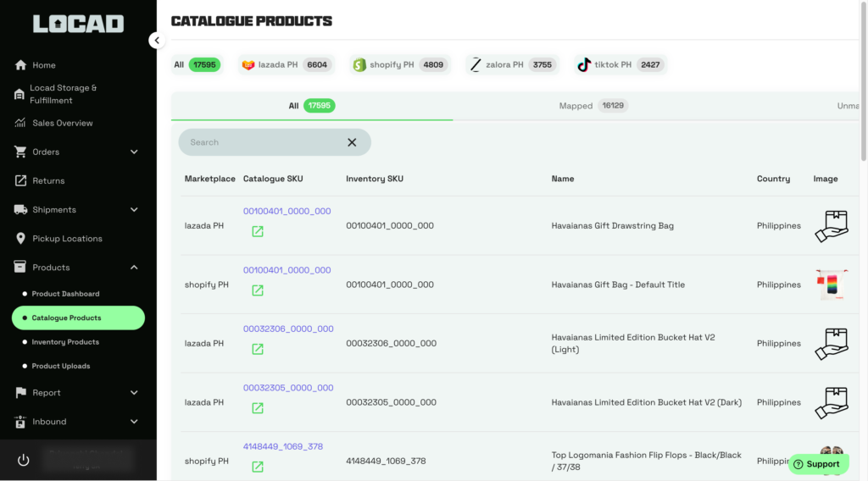This screenshot has width=868, height=481.
Task: Open external link icon under first lazada SKU
Action: (x=258, y=231)
